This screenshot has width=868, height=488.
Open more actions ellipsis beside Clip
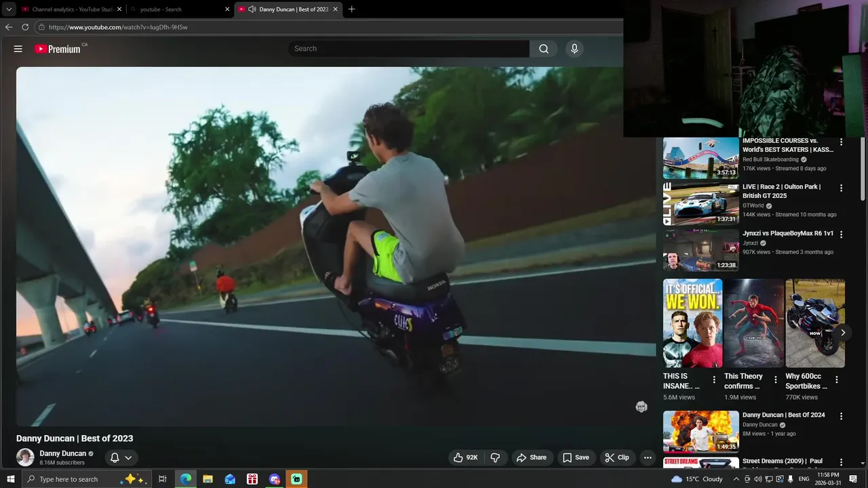click(x=648, y=457)
